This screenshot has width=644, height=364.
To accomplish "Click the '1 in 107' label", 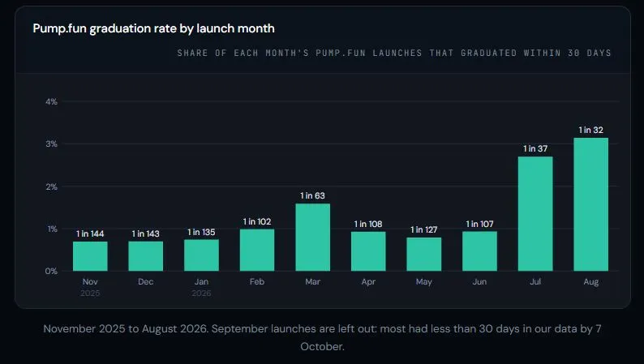I will [479, 224].
